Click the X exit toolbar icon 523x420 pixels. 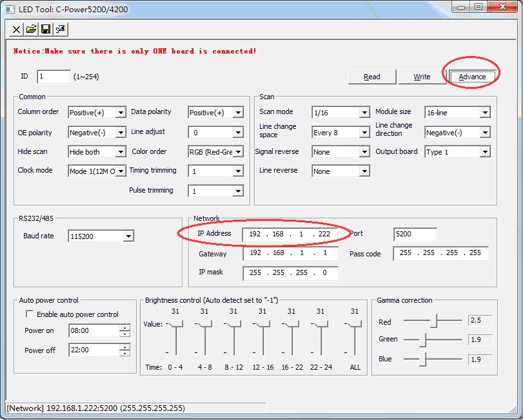[x=16, y=29]
